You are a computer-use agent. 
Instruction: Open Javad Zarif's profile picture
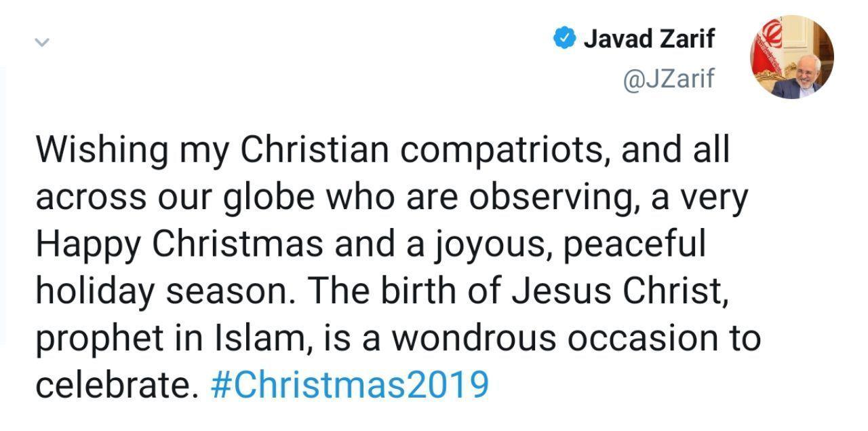click(791, 57)
